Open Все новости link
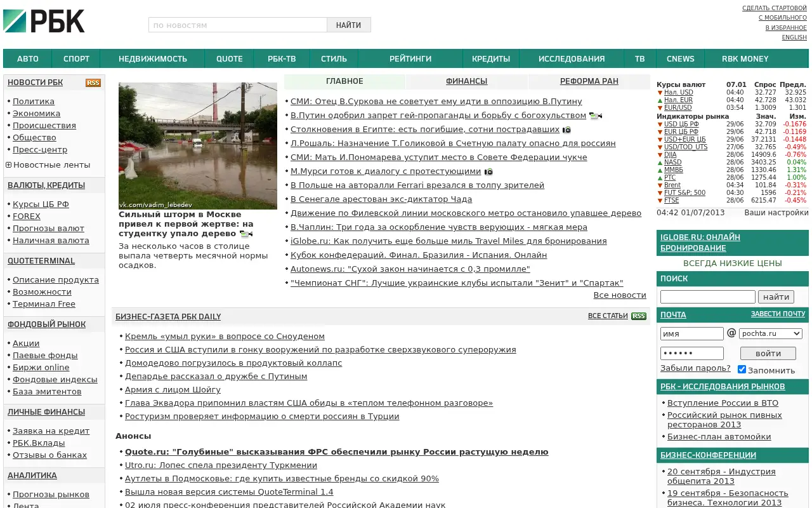This screenshot has height=508, width=812. [620, 295]
